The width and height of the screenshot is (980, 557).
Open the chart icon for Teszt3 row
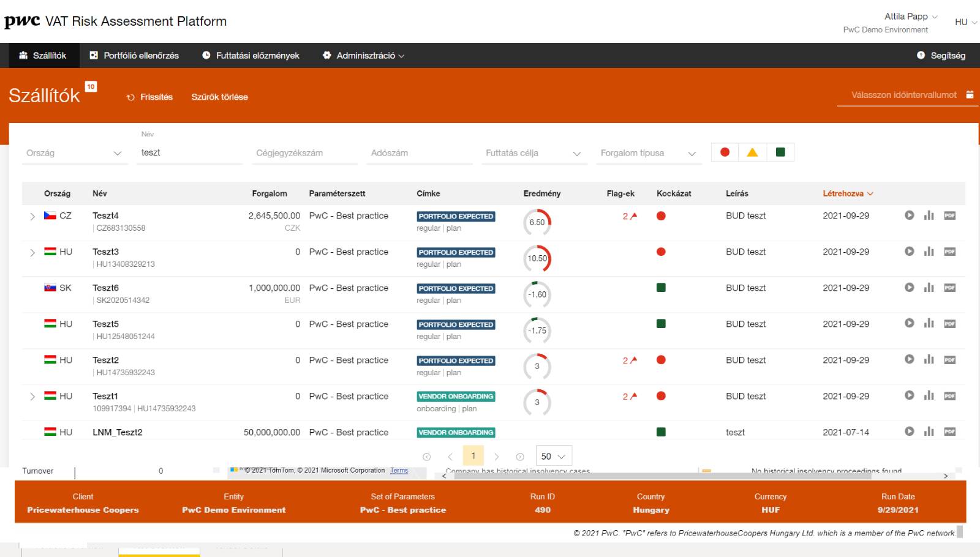[929, 252]
